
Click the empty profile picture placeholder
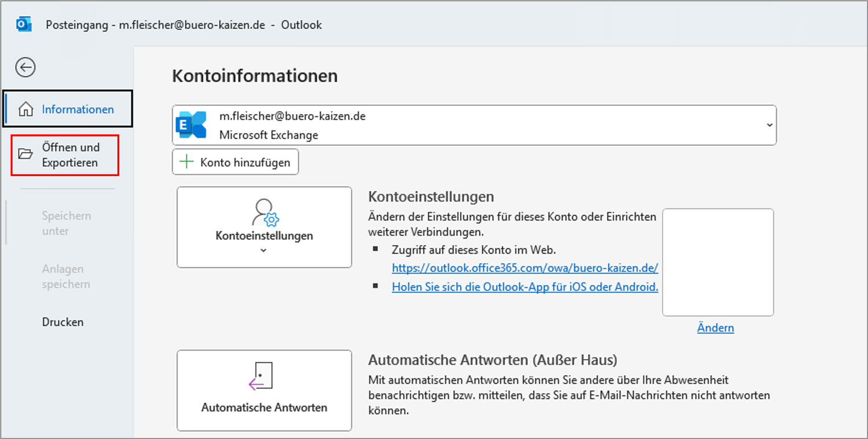pos(718,262)
